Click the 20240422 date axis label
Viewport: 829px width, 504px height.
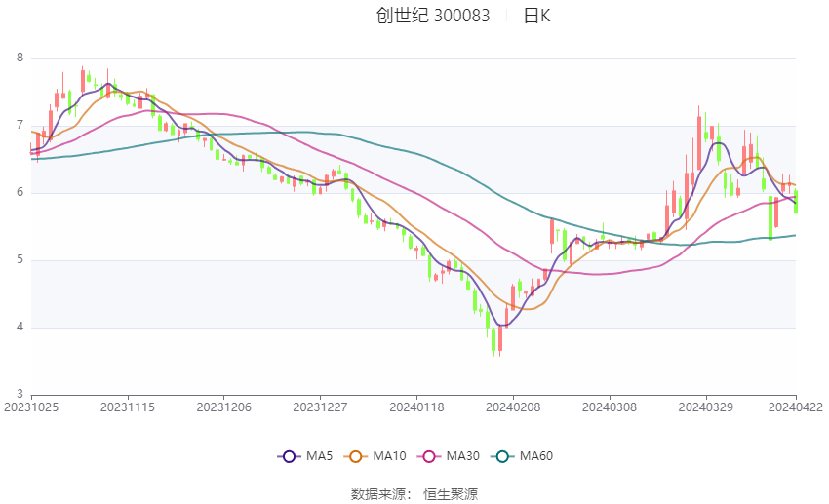[x=796, y=407]
